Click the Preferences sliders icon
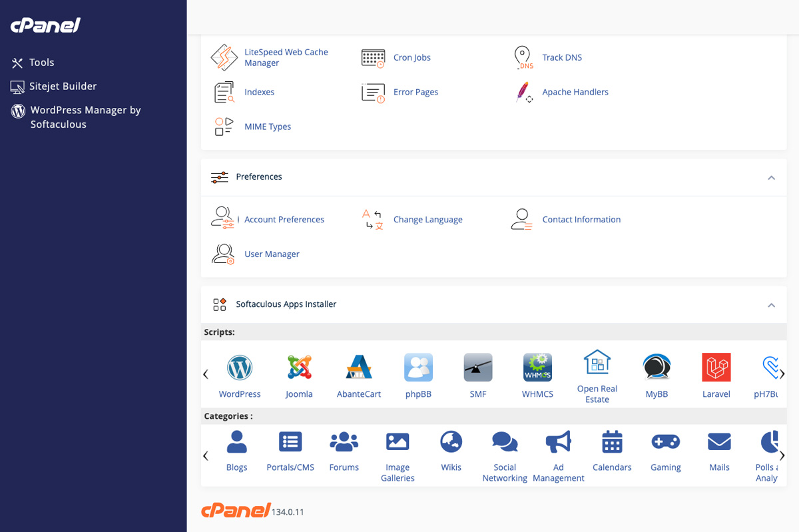This screenshot has height=532, width=799. click(x=219, y=177)
